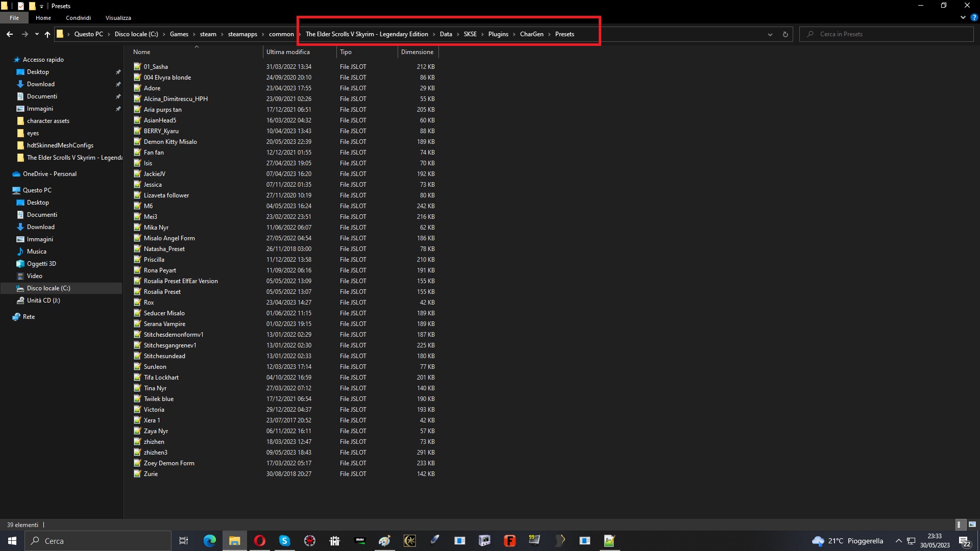Open Skype from the taskbar

point(284,541)
